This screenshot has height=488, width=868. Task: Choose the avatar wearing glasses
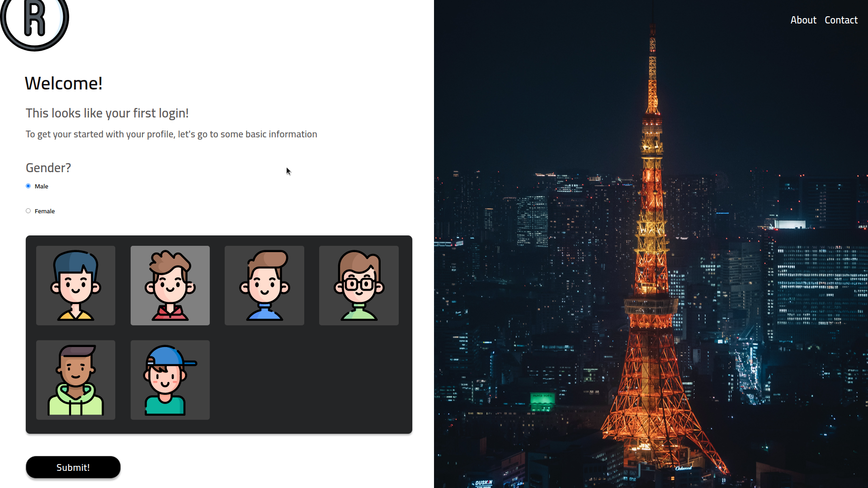(359, 286)
